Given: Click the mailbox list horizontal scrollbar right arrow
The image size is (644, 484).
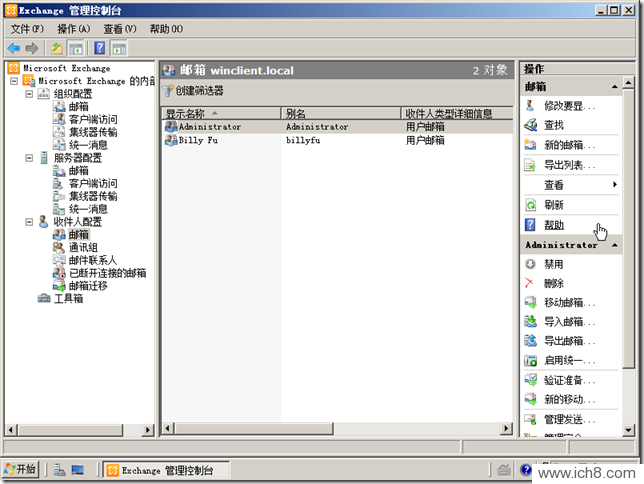Looking at the screenshot, I should (x=507, y=429).
